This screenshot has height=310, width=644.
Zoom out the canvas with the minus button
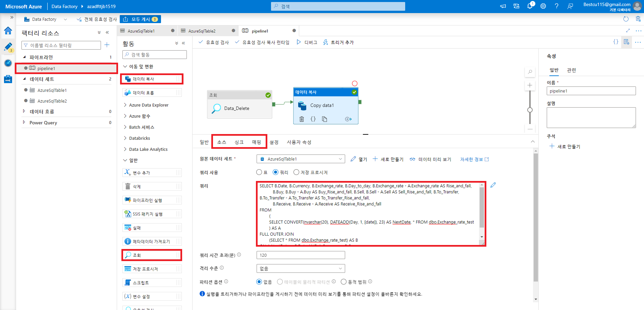click(530, 129)
